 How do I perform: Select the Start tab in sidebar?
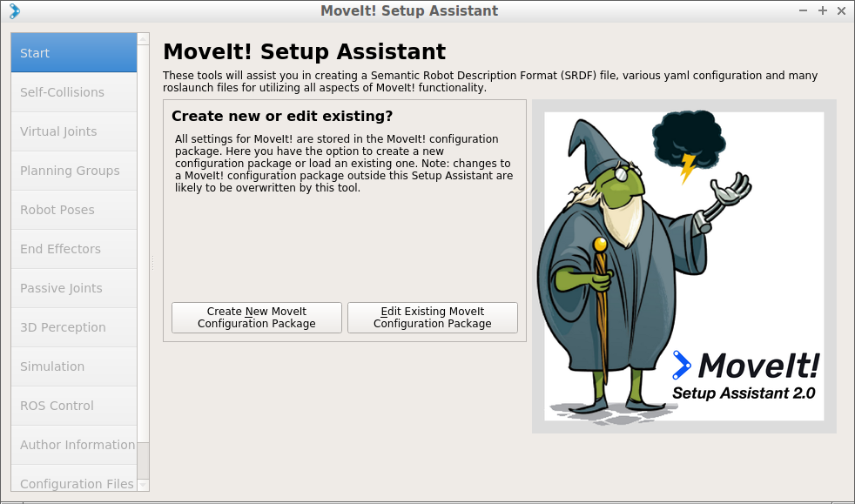click(x=74, y=53)
